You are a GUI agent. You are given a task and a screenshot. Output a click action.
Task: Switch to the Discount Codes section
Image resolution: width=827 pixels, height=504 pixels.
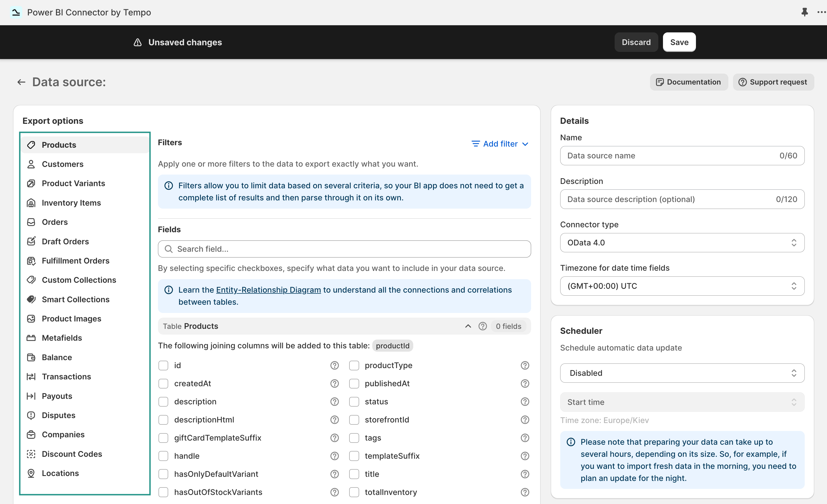[72, 454]
